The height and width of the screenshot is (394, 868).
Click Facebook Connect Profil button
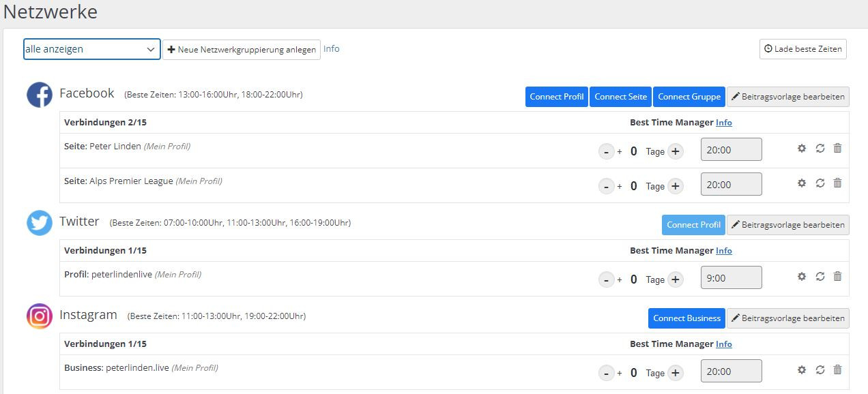(557, 97)
